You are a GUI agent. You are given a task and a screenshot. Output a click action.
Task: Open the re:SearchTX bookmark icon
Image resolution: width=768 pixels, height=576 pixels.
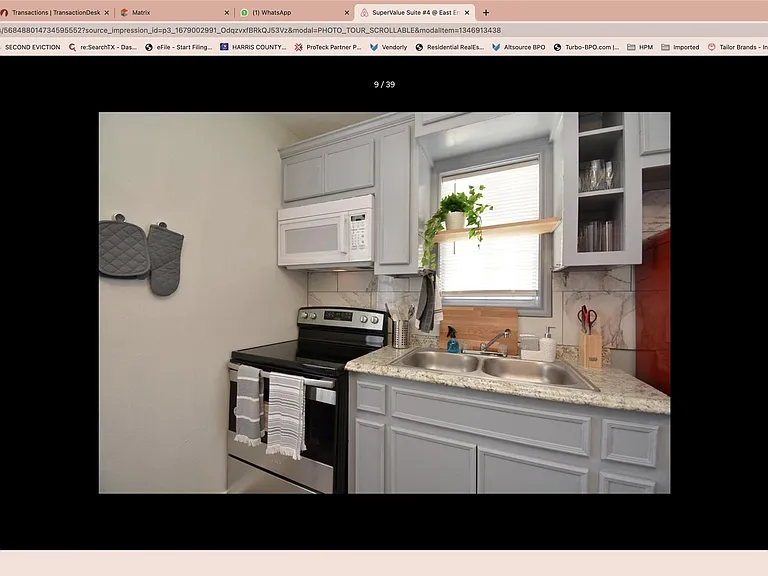click(72, 48)
